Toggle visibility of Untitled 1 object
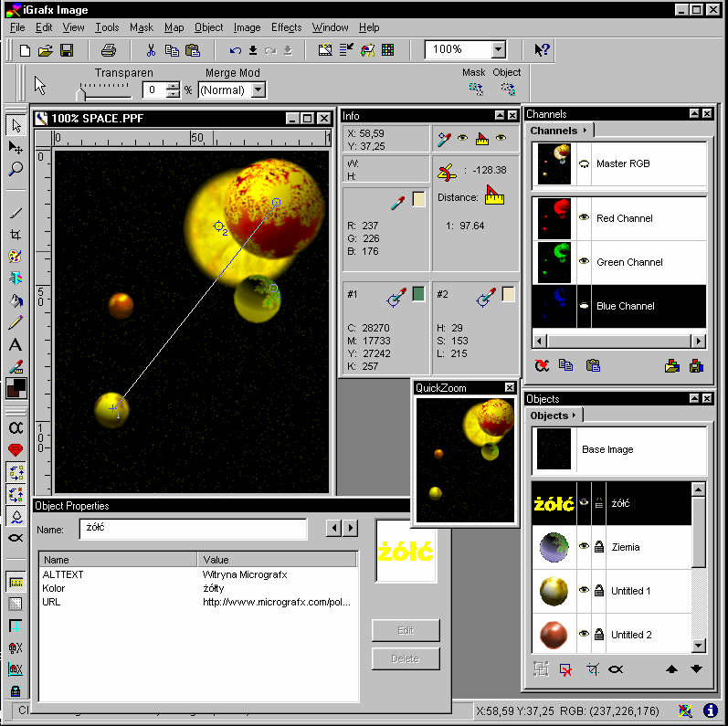This screenshot has height=726, width=728. 584,591
